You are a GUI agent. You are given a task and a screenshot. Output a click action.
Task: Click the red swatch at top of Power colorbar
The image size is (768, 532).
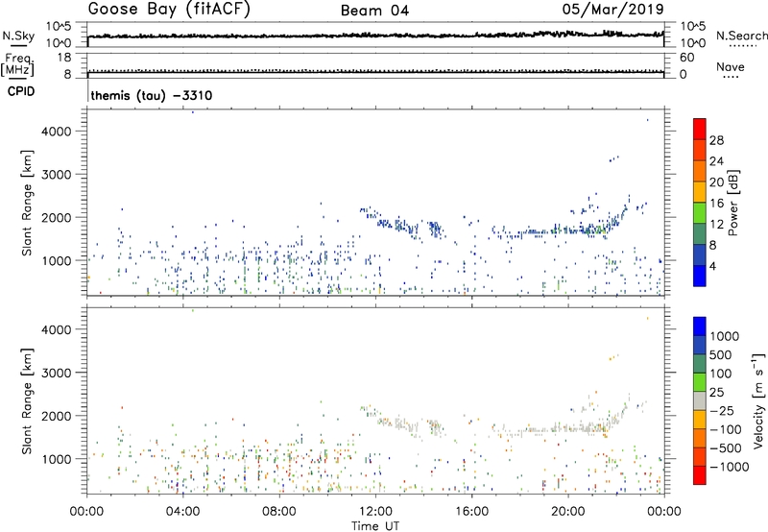[700, 129]
